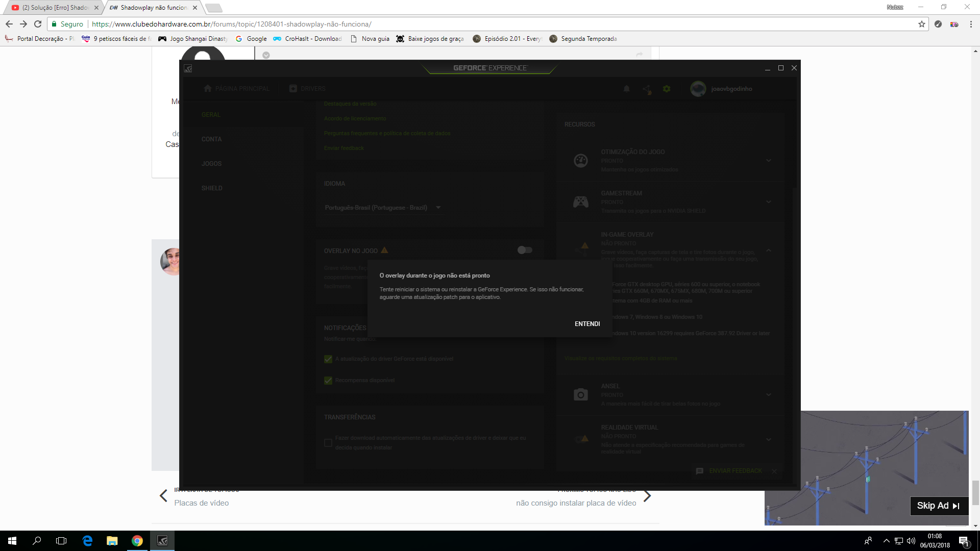The image size is (980, 551).
Task: Open File Explorer from taskbar
Action: (112, 541)
